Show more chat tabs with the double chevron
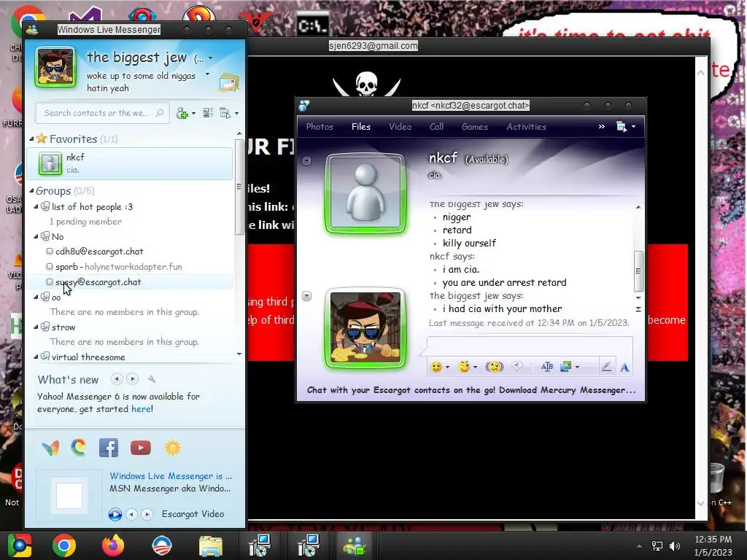This screenshot has width=747, height=560. point(602,127)
